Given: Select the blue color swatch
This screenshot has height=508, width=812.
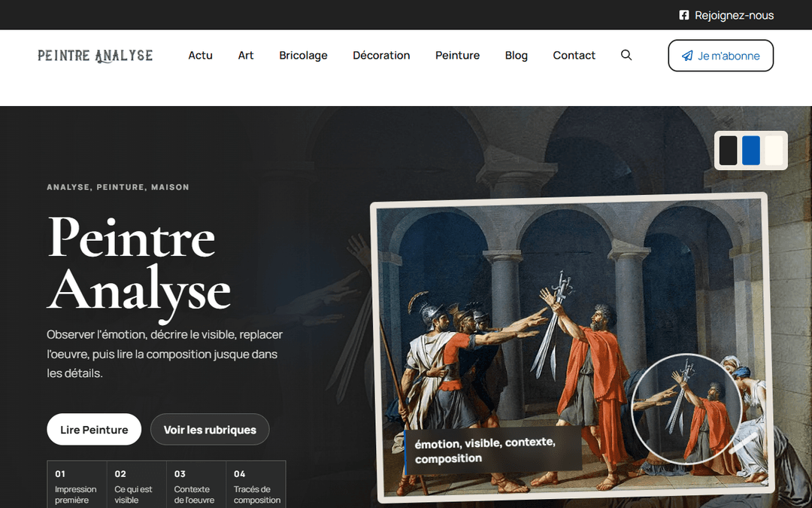Looking at the screenshot, I should [x=751, y=151].
